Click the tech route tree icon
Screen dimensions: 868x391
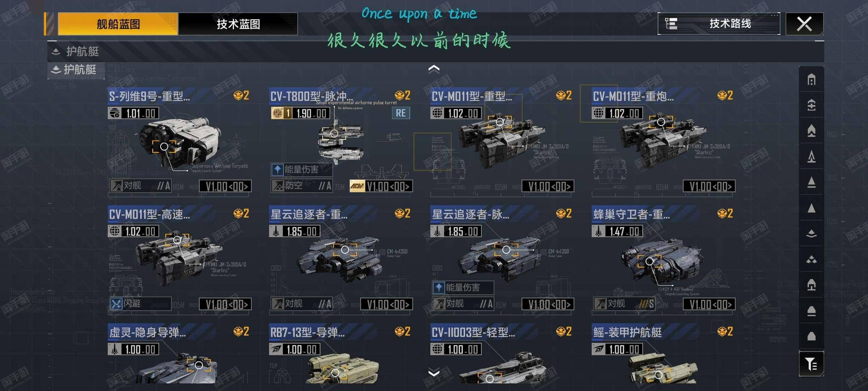pyautogui.click(x=671, y=24)
